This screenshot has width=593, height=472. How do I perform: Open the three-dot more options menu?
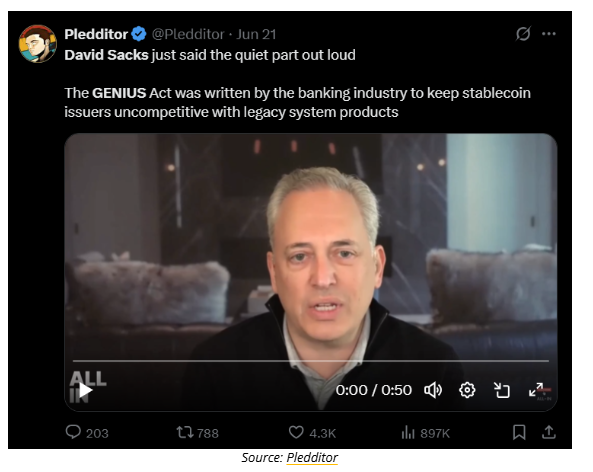point(548,34)
